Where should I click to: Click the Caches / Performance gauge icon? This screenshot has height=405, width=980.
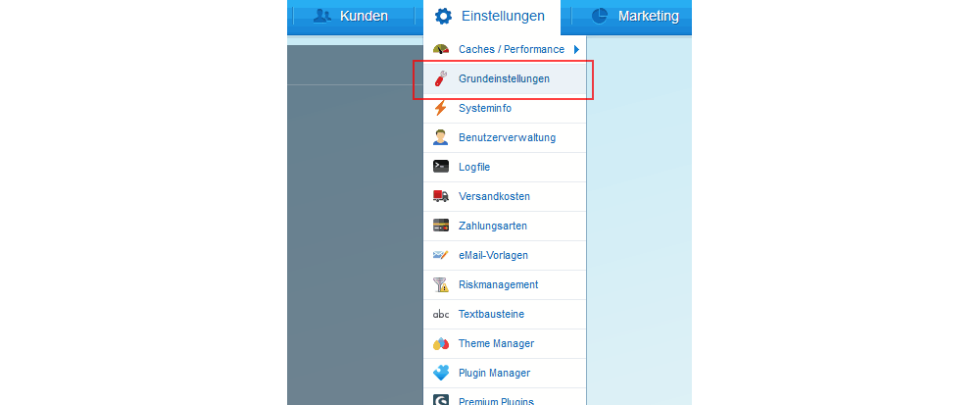tap(441, 49)
